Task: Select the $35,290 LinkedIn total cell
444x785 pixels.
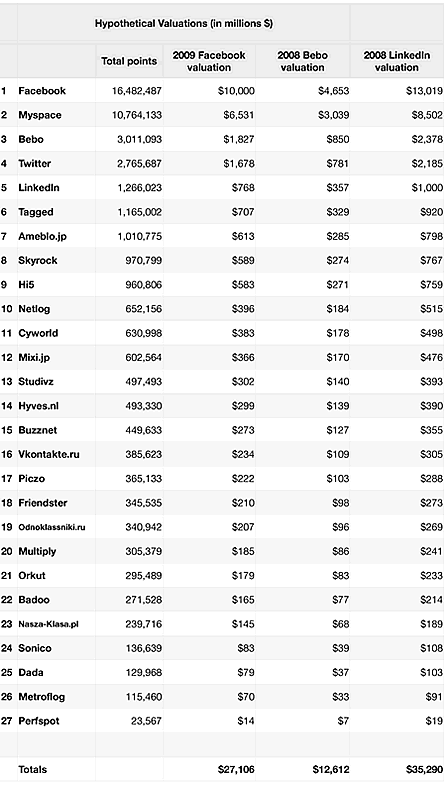Action: click(x=424, y=769)
